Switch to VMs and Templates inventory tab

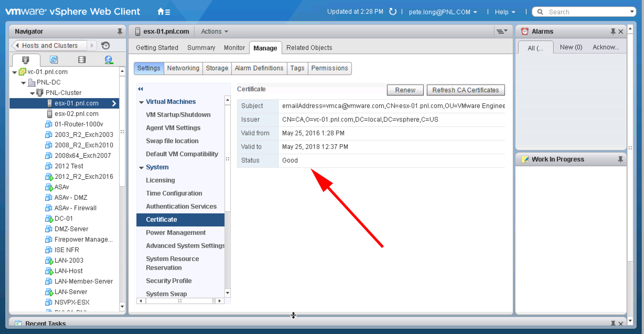[53, 60]
